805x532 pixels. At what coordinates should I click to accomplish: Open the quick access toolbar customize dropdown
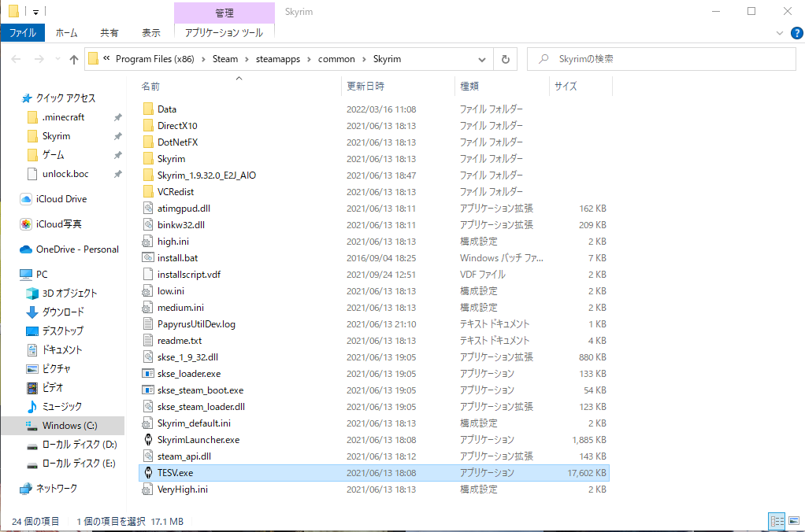(x=35, y=12)
